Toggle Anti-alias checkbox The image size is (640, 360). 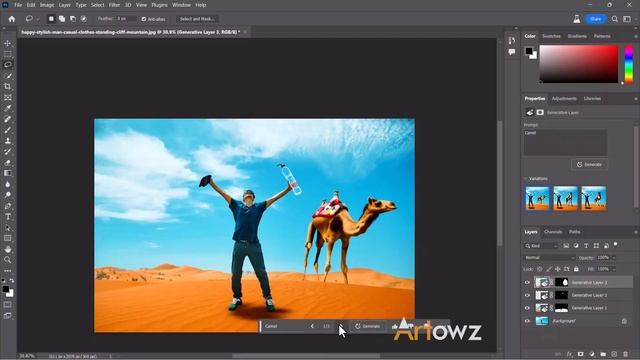[x=144, y=19]
